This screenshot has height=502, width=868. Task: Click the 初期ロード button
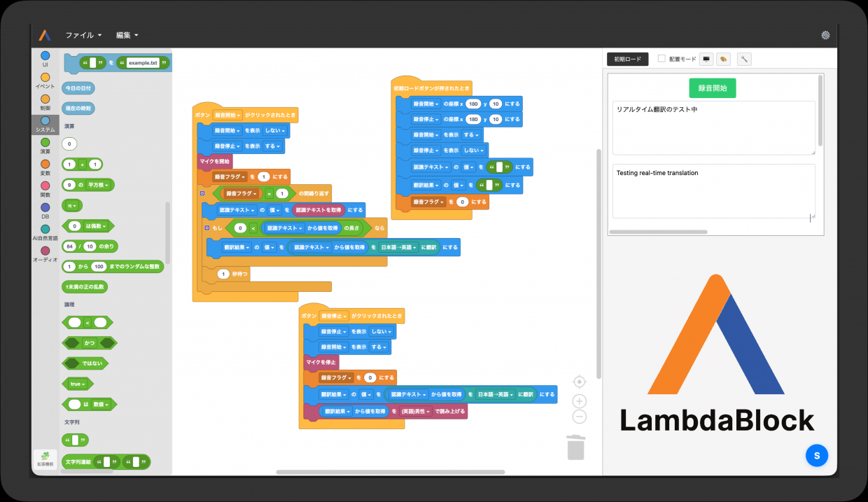click(628, 60)
